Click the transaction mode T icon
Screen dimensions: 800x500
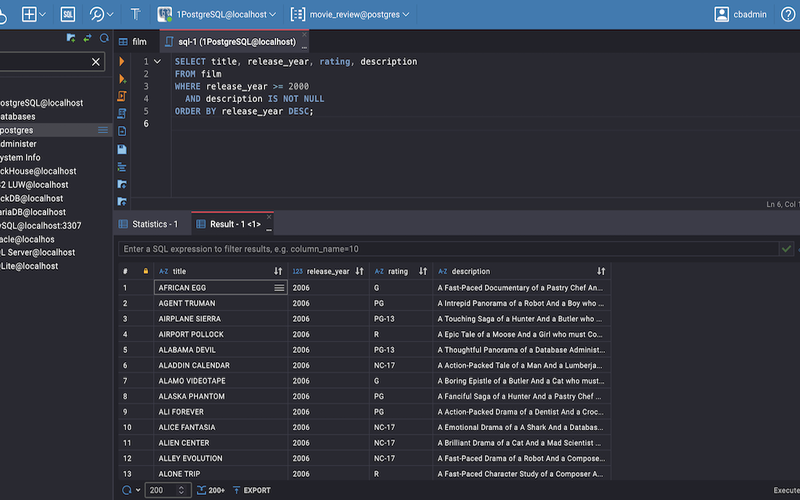[x=135, y=14]
